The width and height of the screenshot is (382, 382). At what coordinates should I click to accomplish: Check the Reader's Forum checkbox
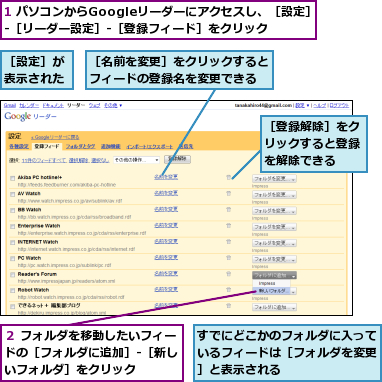coord(12,275)
